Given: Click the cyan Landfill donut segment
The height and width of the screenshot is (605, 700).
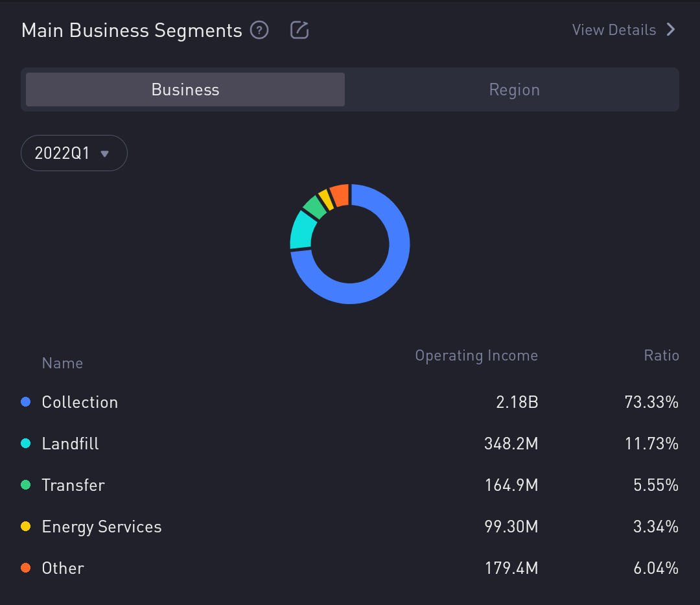Looking at the screenshot, I should 301,231.
